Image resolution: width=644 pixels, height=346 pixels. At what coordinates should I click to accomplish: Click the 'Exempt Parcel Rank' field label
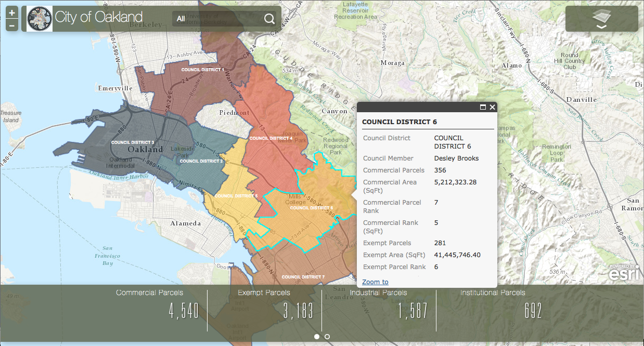394,267
